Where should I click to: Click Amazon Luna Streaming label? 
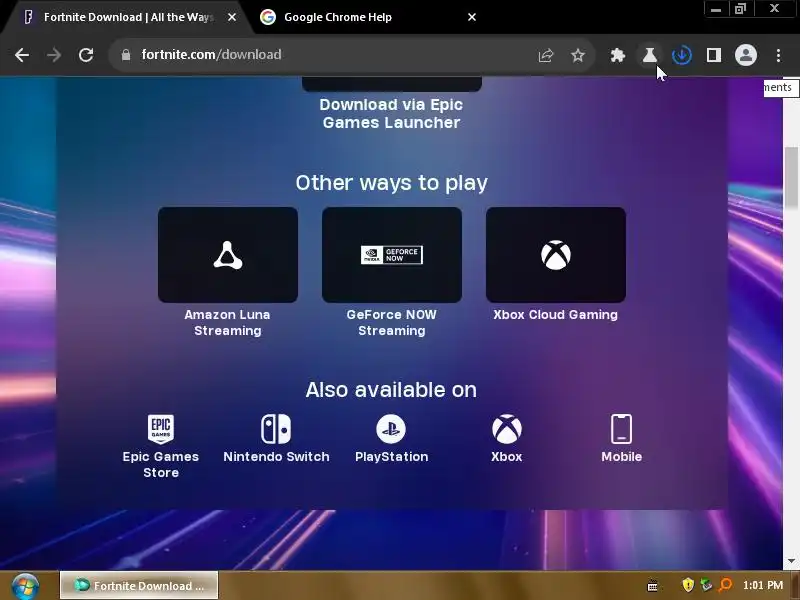[x=228, y=322]
